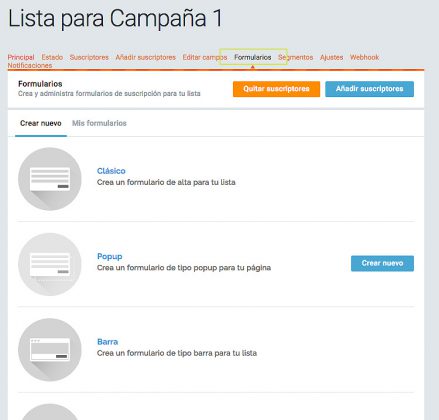The width and height of the screenshot is (439, 420).
Task: Click the orange Quitar suscriptores button
Action: pos(276,89)
